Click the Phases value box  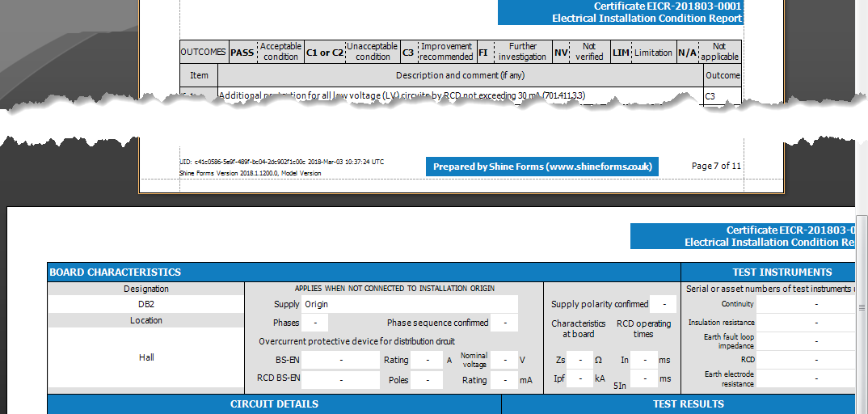click(314, 323)
